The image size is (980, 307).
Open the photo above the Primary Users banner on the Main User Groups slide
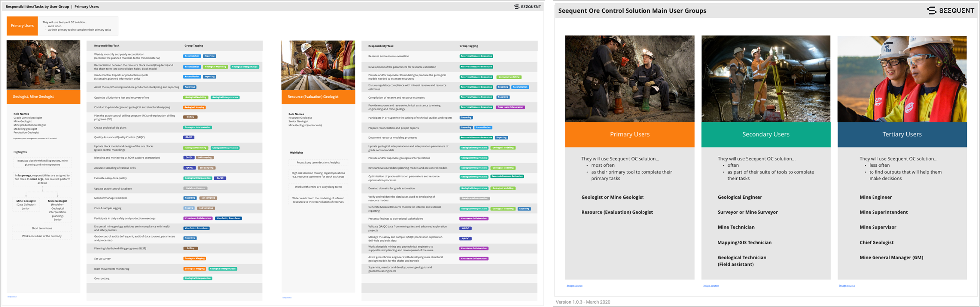click(x=630, y=79)
